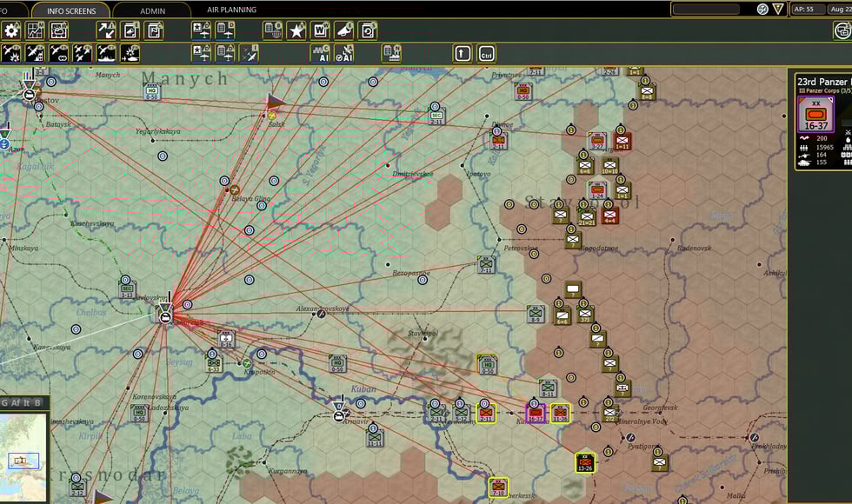Select the bomb city air mode icon
The height and width of the screenshot is (504, 852).
36,54
